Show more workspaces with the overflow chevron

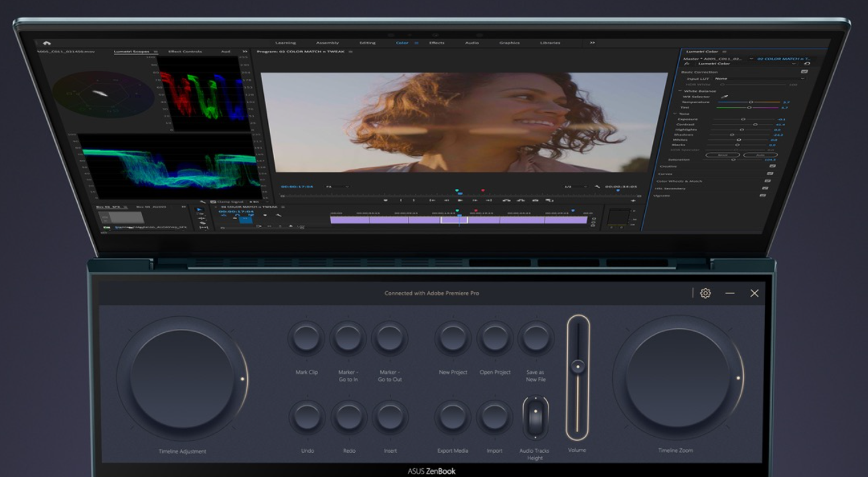[592, 43]
